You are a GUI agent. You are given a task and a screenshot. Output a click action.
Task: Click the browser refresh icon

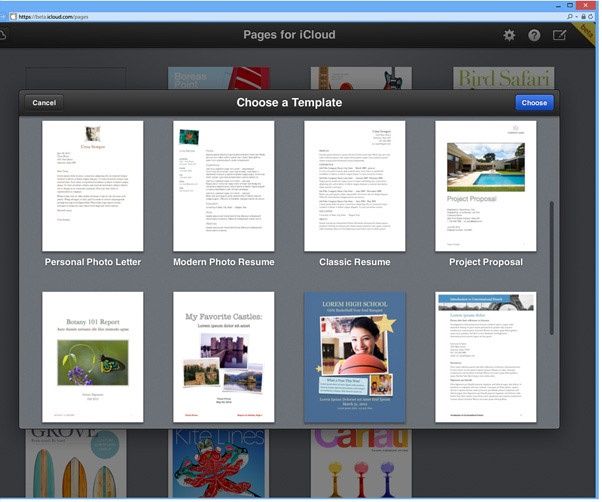[590, 17]
